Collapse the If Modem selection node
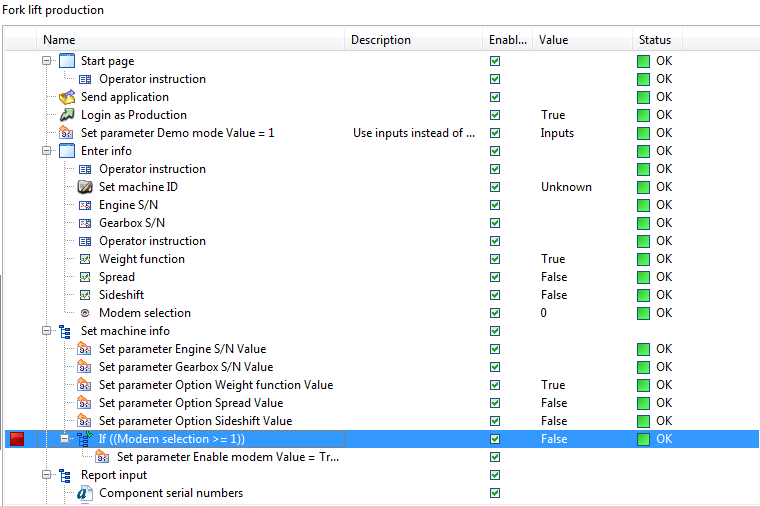Viewport: 760px width, 506px height. pos(64,439)
